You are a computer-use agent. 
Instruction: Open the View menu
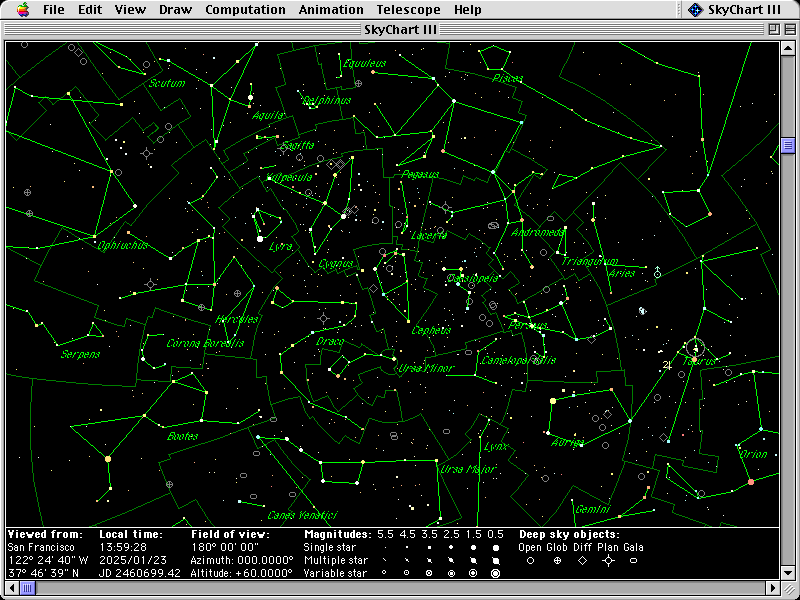pos(130,9)
